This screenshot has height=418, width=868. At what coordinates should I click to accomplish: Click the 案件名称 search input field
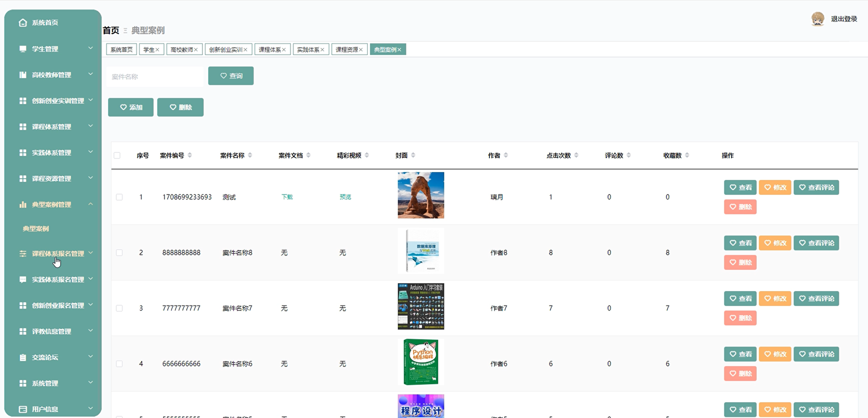(155, 77)
